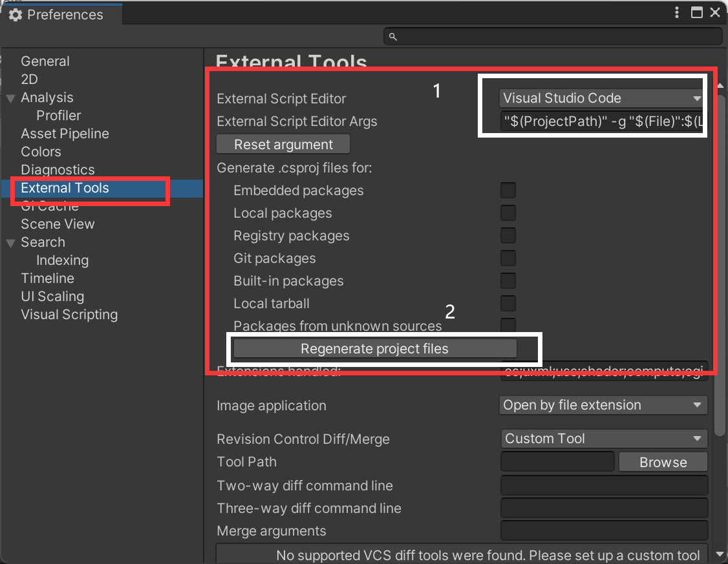728x564 pixels.
Task: Open the window options kebab menu
Action: point(676,12)
